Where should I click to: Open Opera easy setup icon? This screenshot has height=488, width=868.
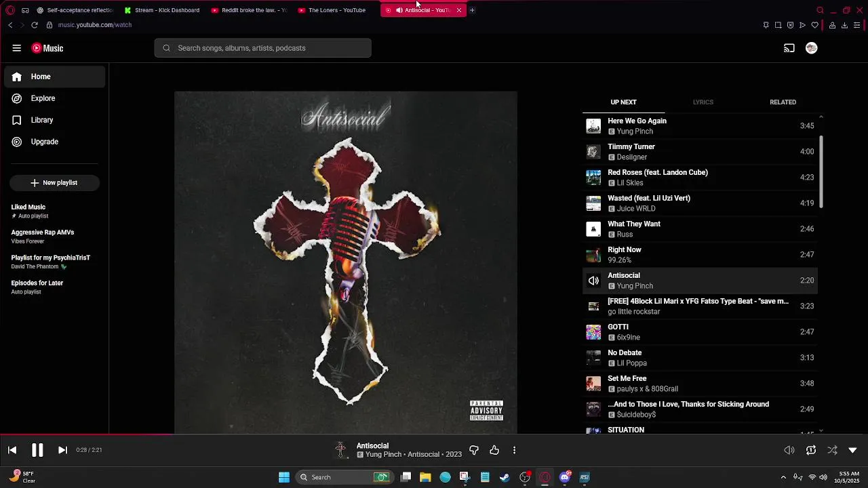[x=856, y=25]
